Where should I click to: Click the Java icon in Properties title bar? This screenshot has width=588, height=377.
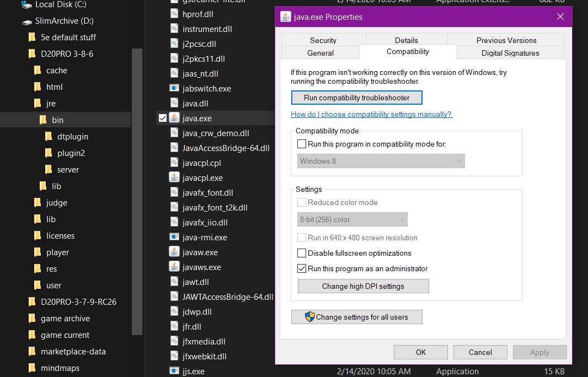tap(286, 17)
